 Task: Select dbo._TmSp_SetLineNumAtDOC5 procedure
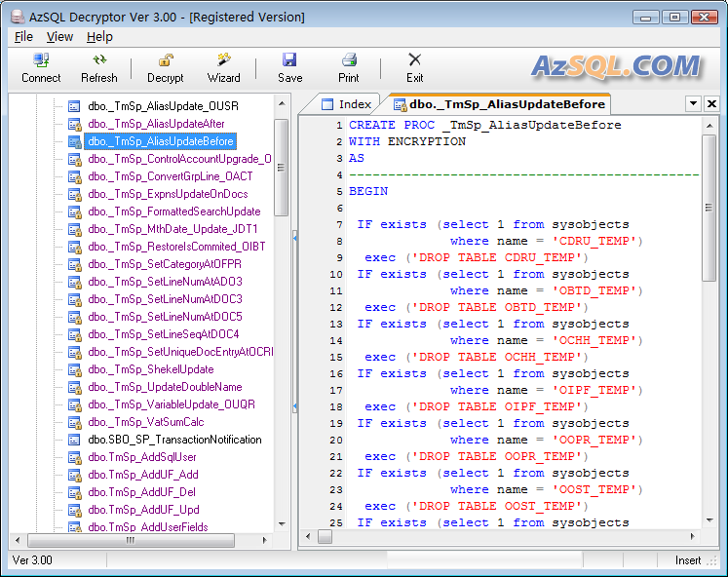165,317
